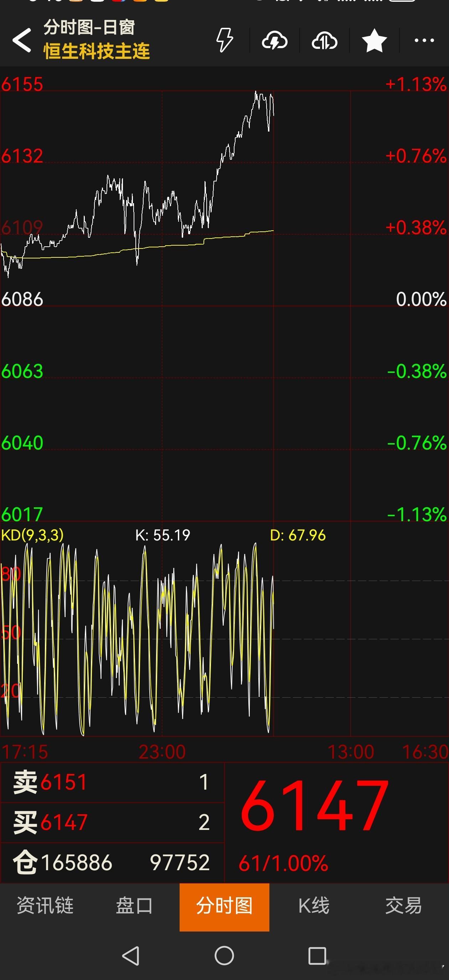This screenshot has width=449, height=980.
Task: Tap the Android back navigation button
Action: pos(131,956)
